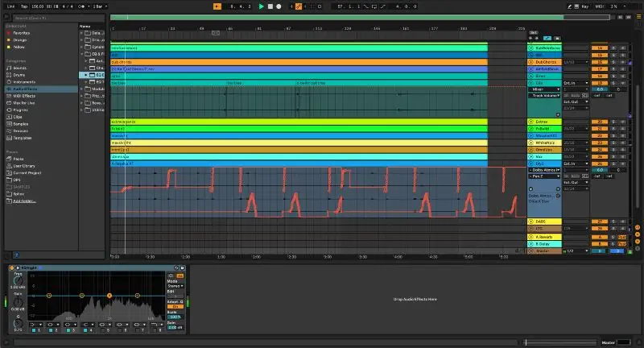Viewport: 644px width, 348px height.
Task: Toggle EQ Eight device activator button
Action: (12, 267)
